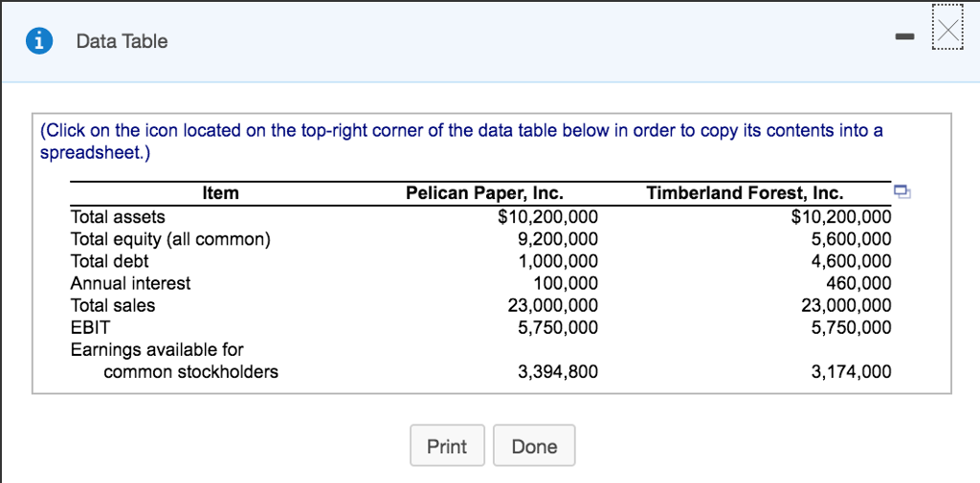The width and height of the screenshot is (980, 483).
Task: Click Pelican's 9,200,000 equity value
Action: pyautogui.click(x=558, y=239)
